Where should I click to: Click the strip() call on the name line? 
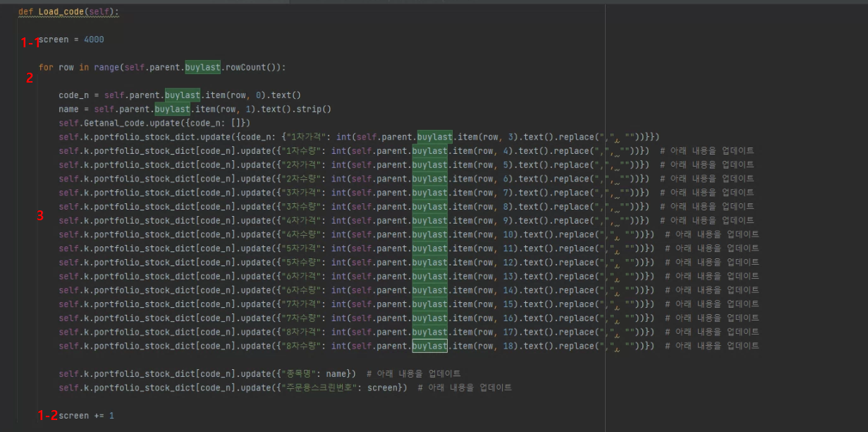click(x=314, y=109)
